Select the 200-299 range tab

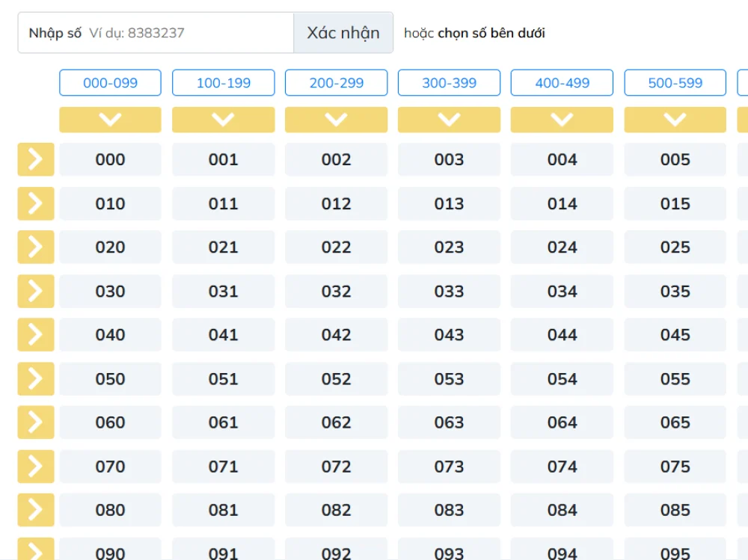(337, 82)
